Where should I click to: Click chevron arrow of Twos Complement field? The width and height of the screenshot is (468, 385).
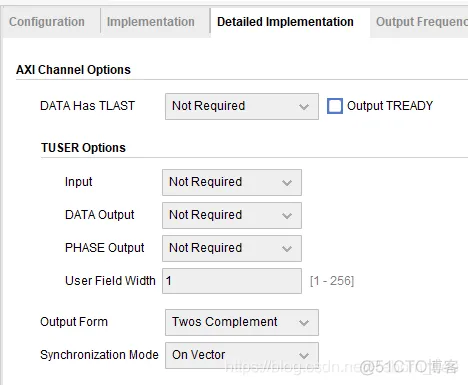(304, 323)
